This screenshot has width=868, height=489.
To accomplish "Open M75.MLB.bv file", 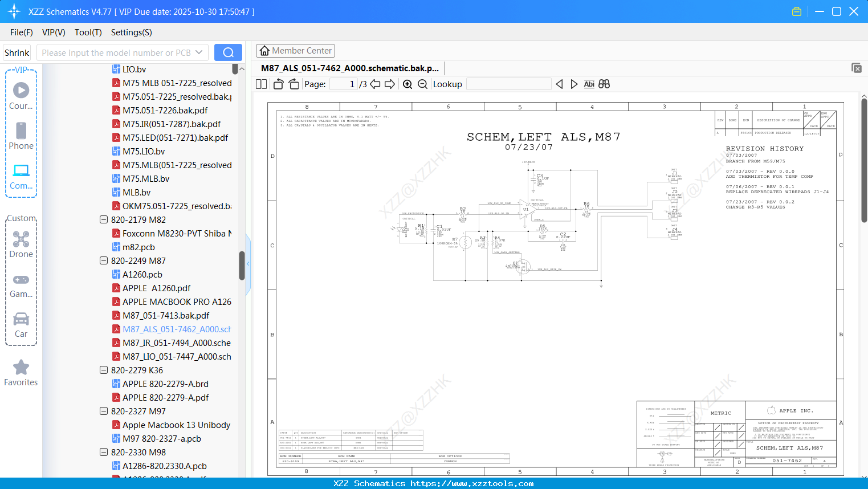I will 146,178.
